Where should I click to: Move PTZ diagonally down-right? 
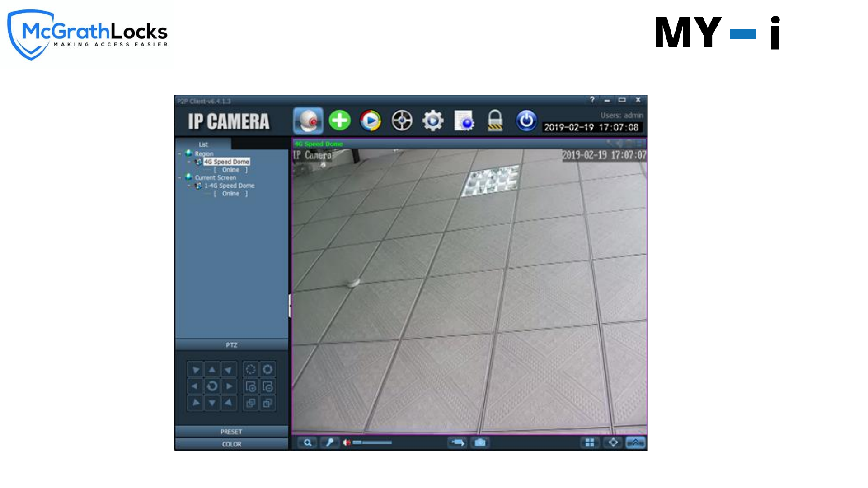(229, 403)
